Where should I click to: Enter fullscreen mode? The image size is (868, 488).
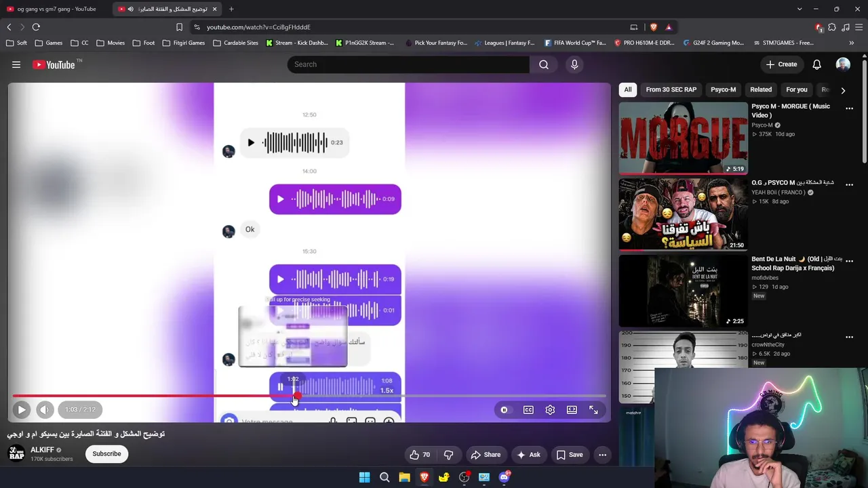click(x=593, y=409)
